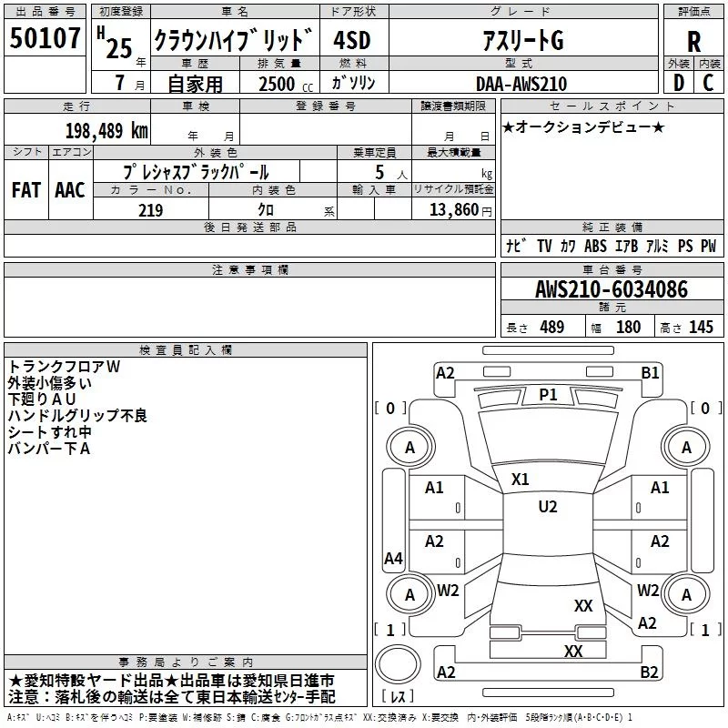This screenshot has width=728, height=728.
Task: Click the front-right wheel A circle
Action: (x=686, y=447)
